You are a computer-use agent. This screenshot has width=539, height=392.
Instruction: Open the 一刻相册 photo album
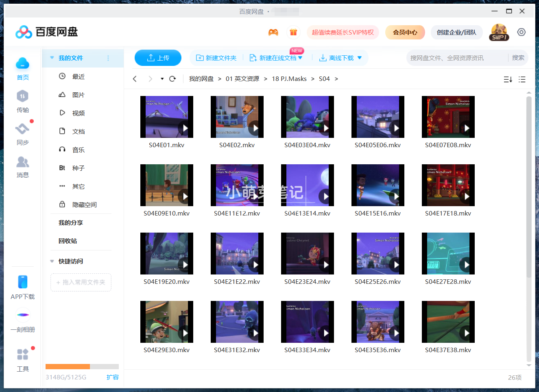pyautogui.click(x=22, y=321)
